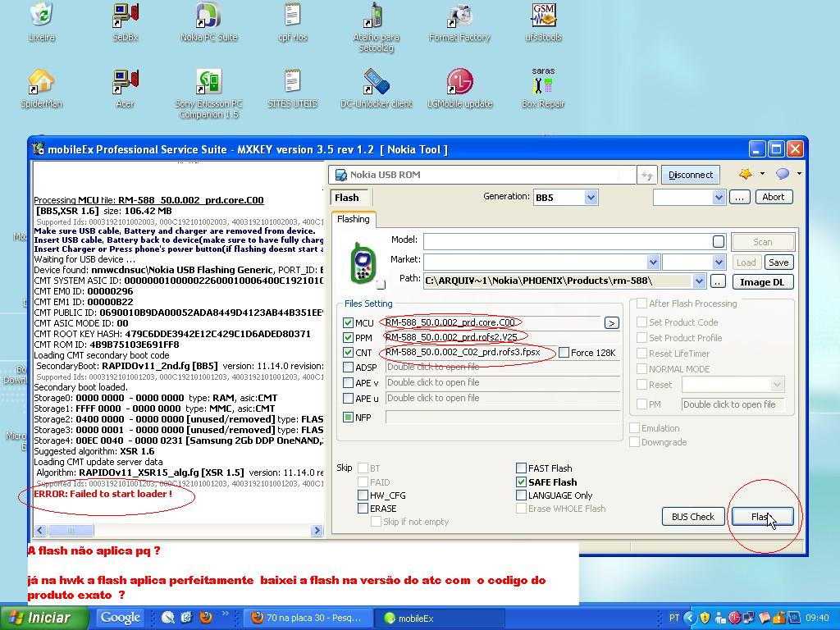
Task: Open the Iniciar start menu
Action: [x=43, y=618]
